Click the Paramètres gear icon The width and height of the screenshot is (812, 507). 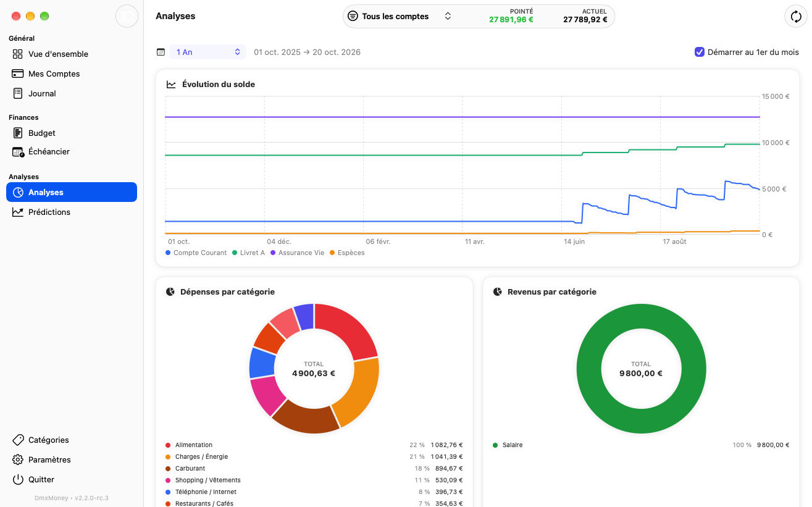point(18,459)
